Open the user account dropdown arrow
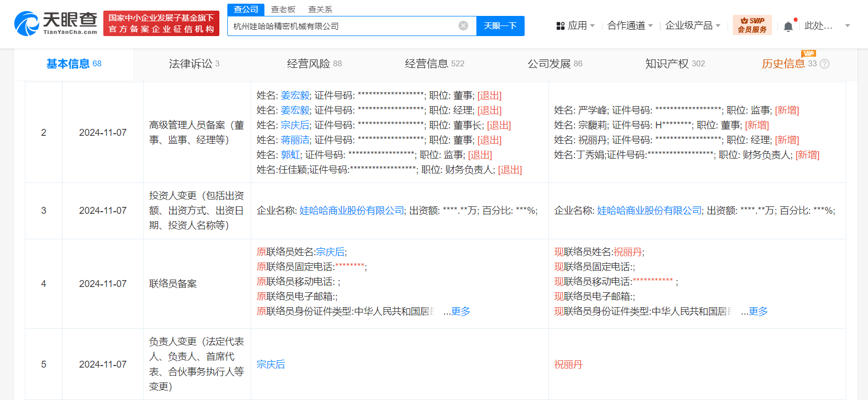Screen dimensions: 868x400 [847, 25]
